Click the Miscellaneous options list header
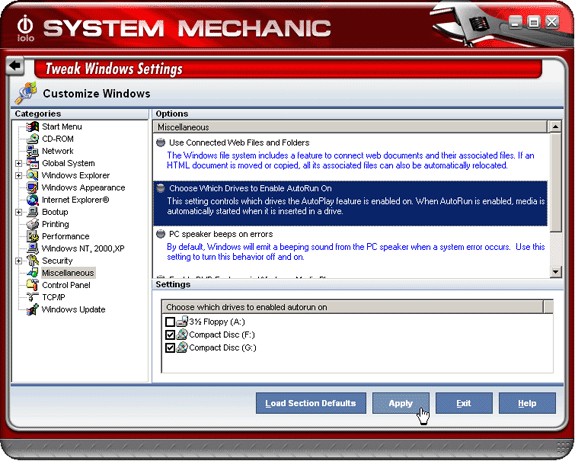The height and width of the screenshot is (461, 575). tap(350, 127)
